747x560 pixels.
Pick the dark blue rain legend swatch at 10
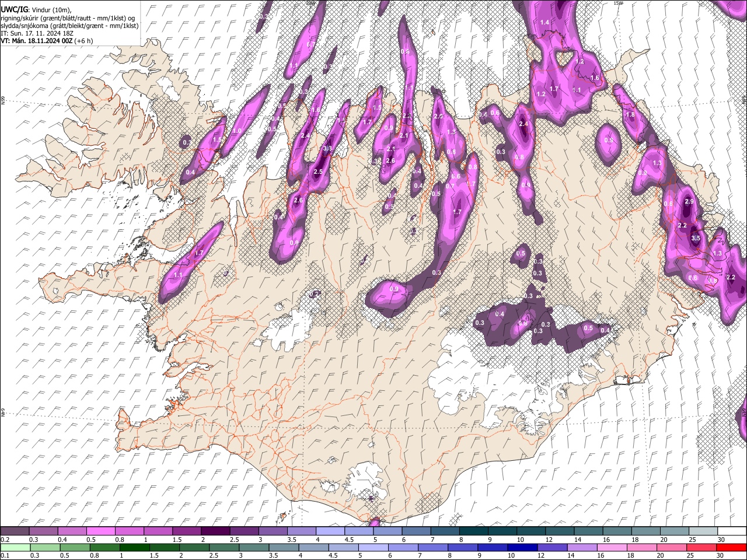522,547
